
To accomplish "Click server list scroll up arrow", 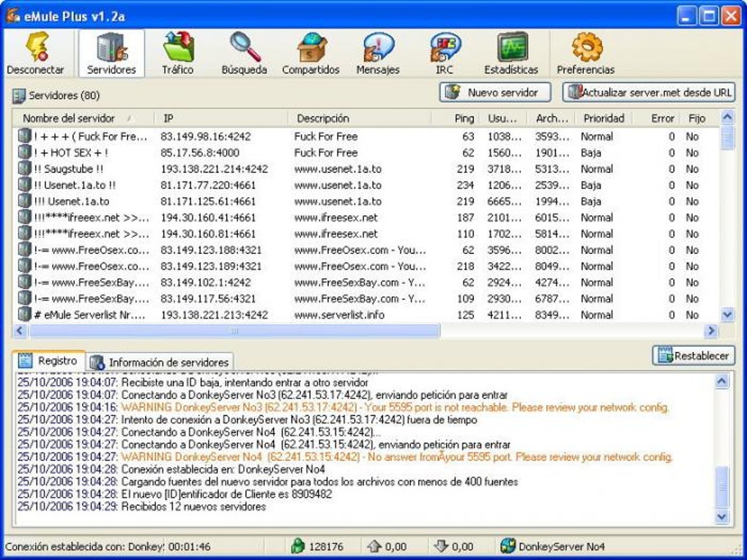I will [727, 116].
